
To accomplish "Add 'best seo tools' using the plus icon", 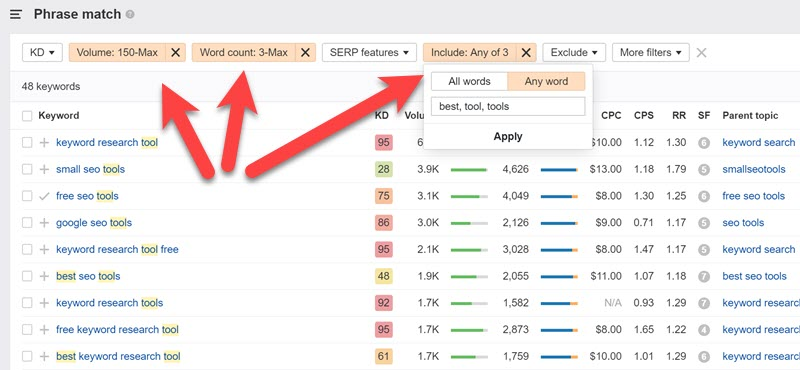I will pos(44,276).
